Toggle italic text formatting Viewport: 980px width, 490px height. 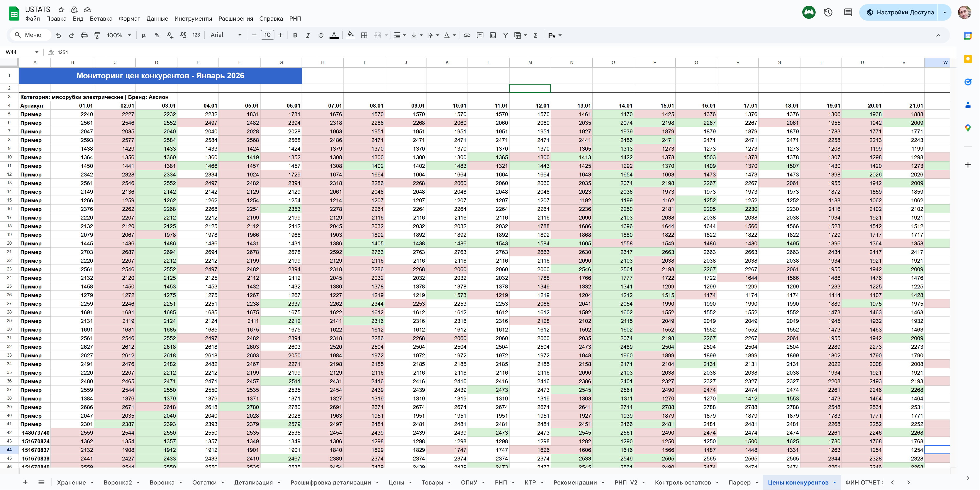point(308,35)
